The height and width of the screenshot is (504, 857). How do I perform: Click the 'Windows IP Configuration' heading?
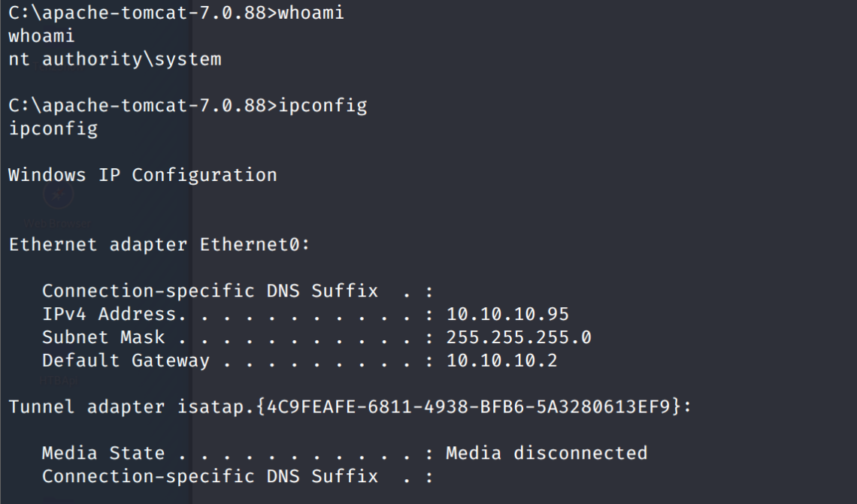coord(143,175)
